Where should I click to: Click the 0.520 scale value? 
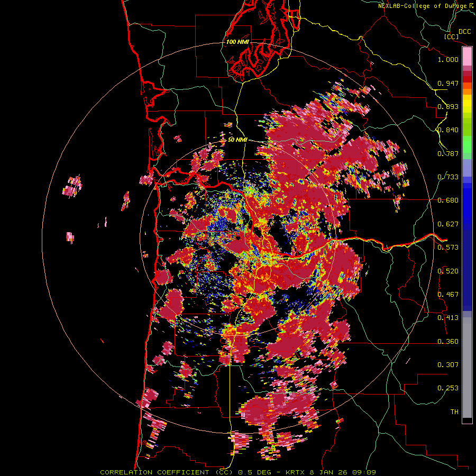point(448,271)
